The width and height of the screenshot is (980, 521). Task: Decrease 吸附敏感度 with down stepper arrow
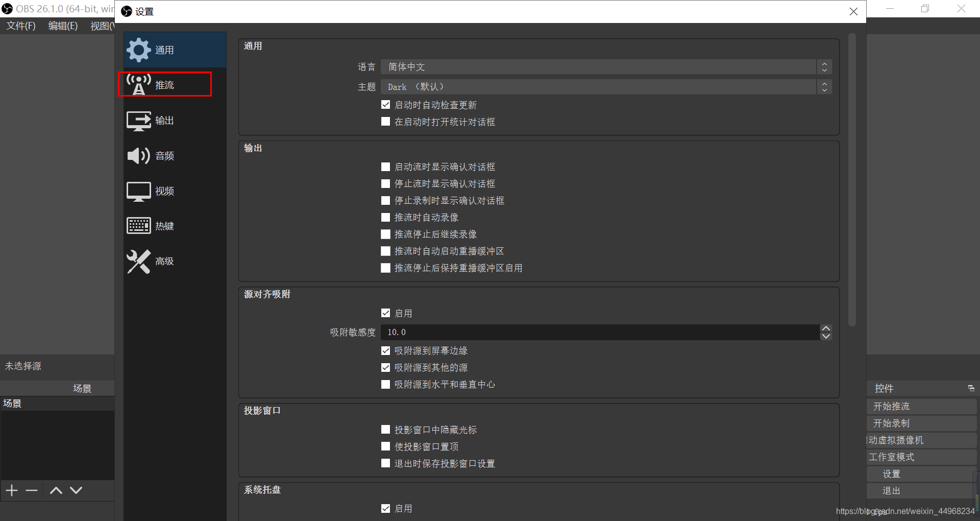(826, 336)
